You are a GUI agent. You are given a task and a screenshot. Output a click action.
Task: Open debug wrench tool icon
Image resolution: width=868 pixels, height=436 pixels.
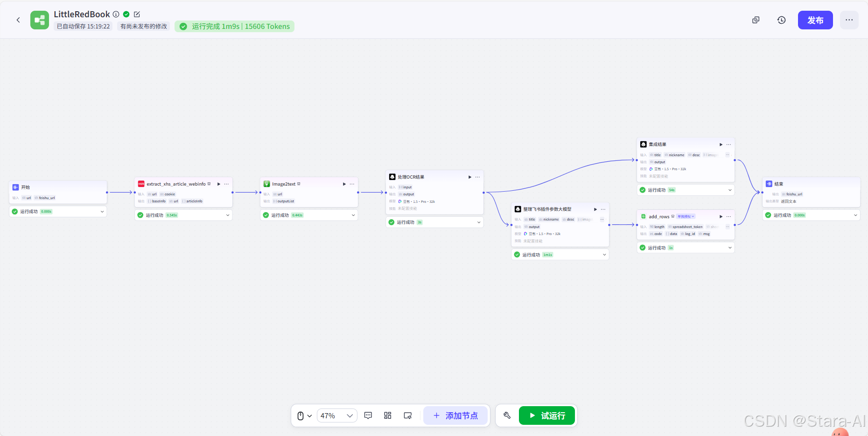pyautogui.click(x=507, y=415)
